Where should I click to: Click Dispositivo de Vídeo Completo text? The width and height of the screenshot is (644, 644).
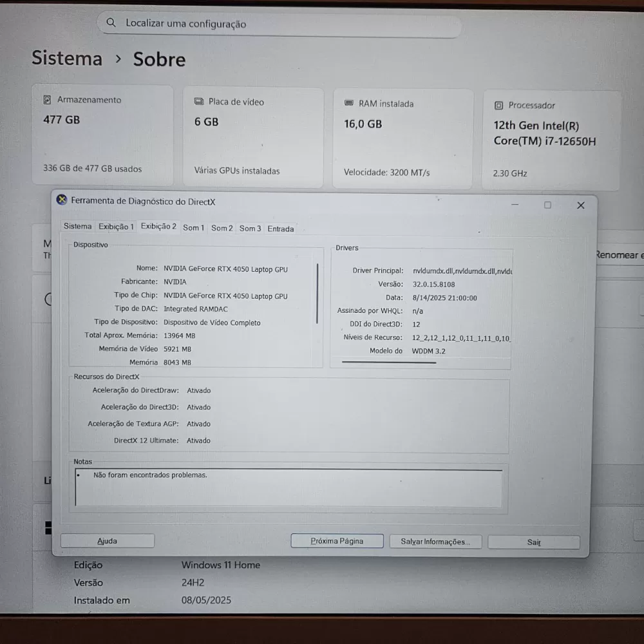[x=212, y=323]
